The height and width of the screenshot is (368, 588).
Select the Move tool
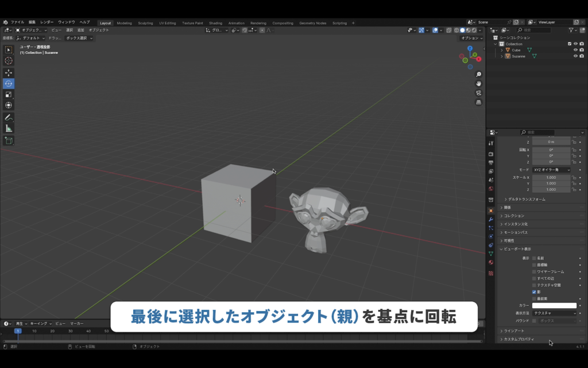click(x=9, y=73)
